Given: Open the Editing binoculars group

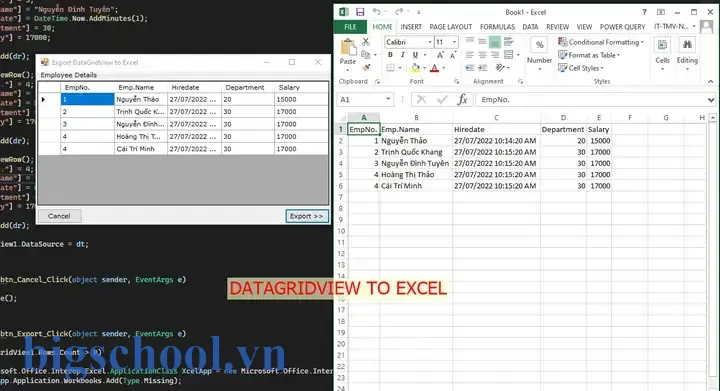Looking at the screenshot, I should point(687,53).
